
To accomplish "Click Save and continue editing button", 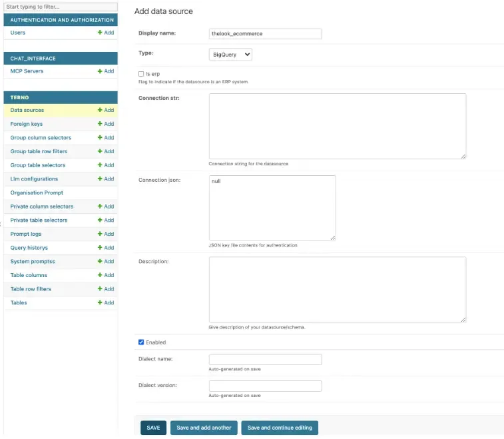I will click(280, 428).
